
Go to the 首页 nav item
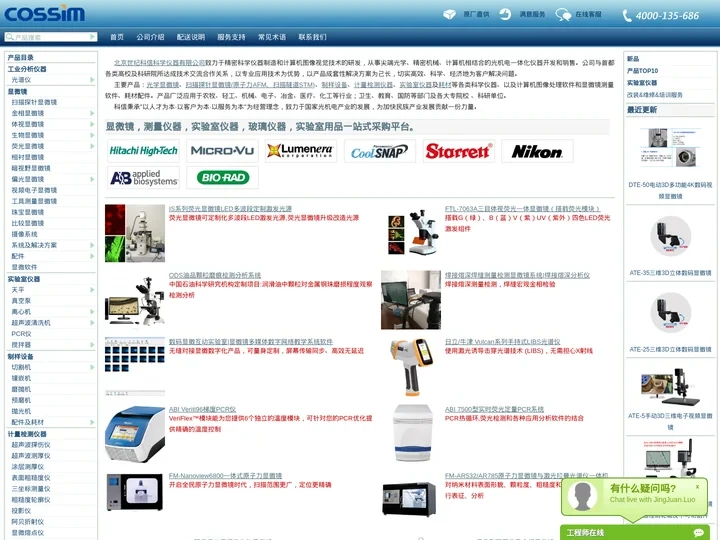117,37
